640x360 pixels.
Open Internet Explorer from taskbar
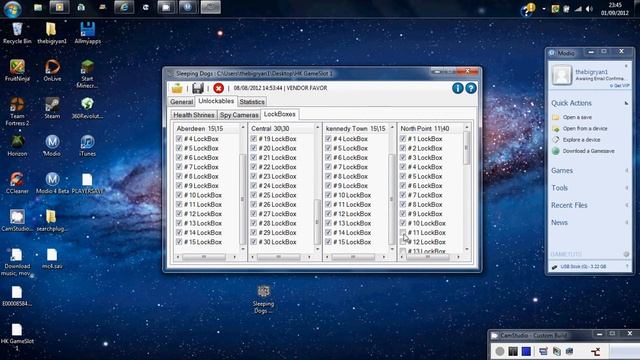click(x=124, y=7)
